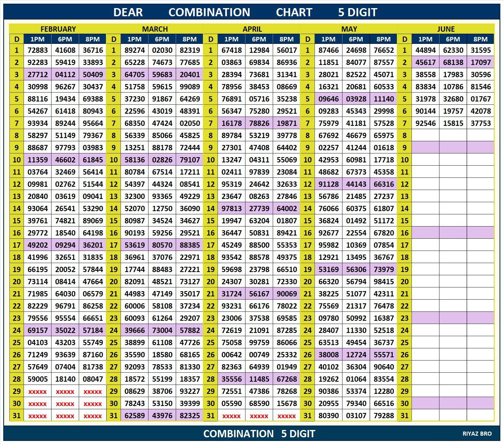Click the number 83834 in June
Screen dimensions: 504x445
(x=425, y=87)
